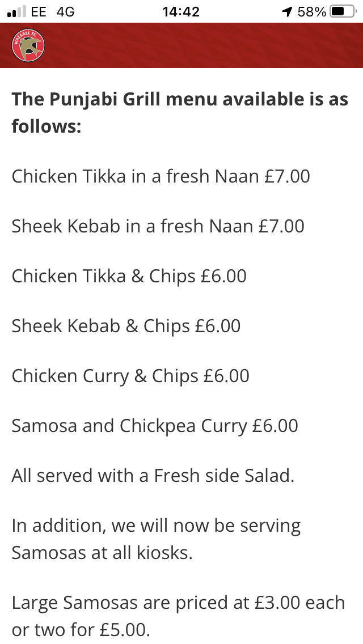Image resolution: width=363 pixels, height=644 pixels.
Task: Tap the cellular signal strength bars
Action: point(16,11)
